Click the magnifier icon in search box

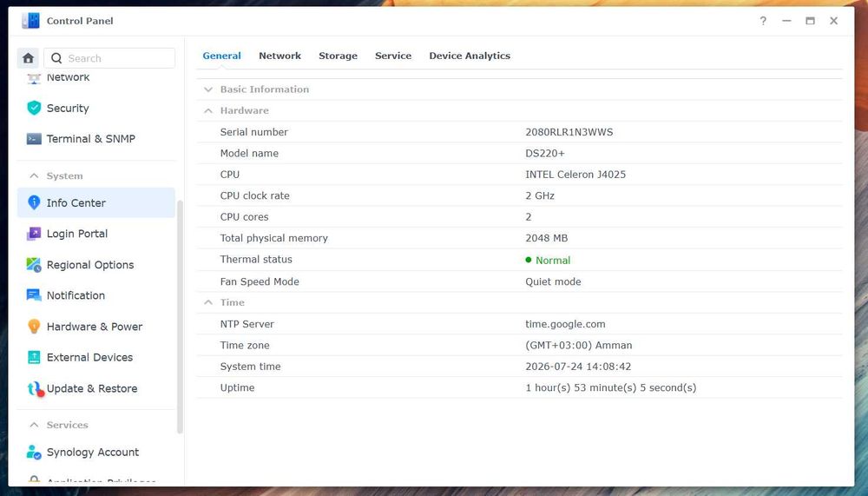pos(56,58)
